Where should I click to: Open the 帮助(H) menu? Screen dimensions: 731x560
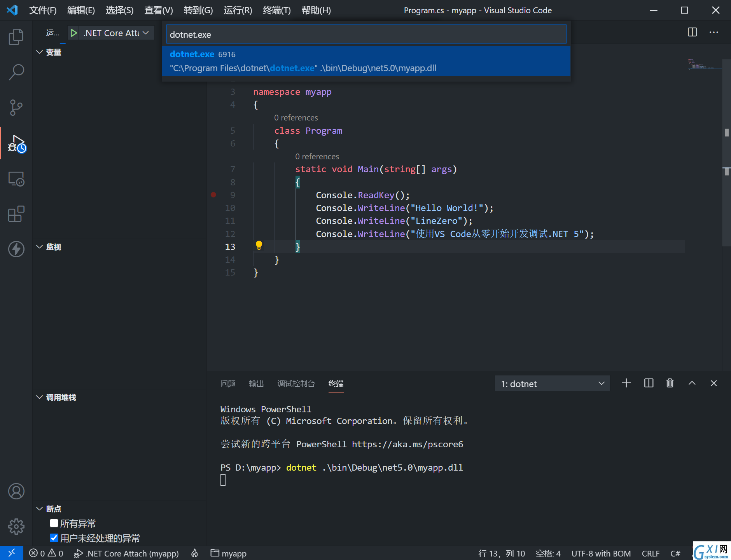(316, 10)
